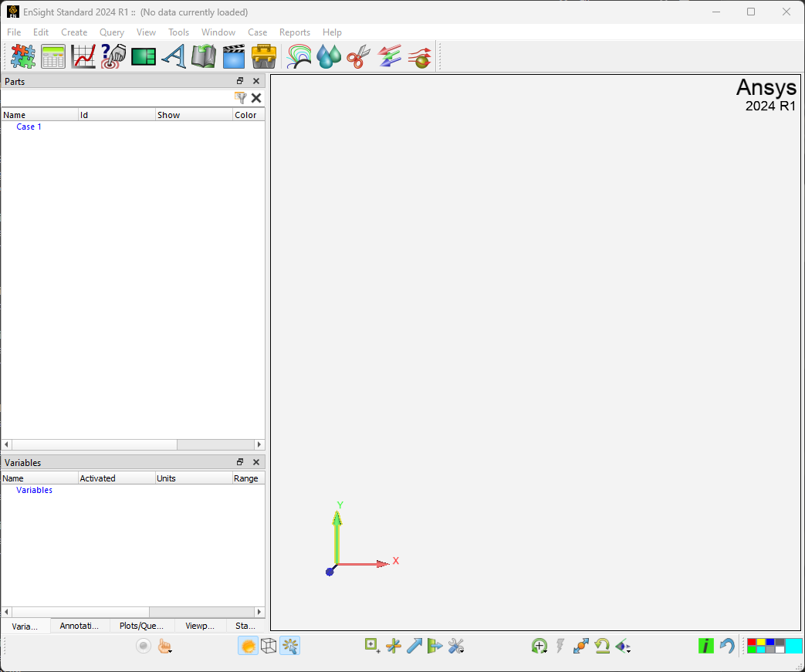805x672 pixels.
Task: Click the Parts Show column header
Action: tap(194, 114)
